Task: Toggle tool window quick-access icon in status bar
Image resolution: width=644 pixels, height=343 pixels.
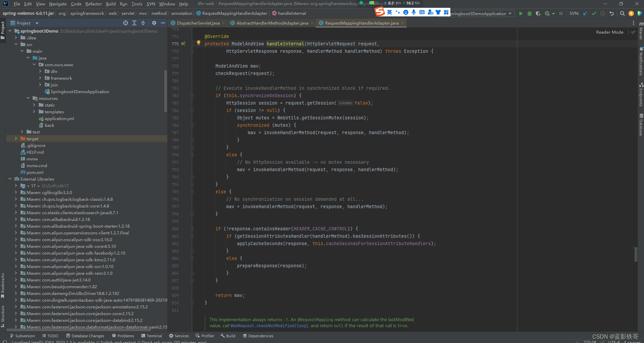Action: click(x=4, y=342)
